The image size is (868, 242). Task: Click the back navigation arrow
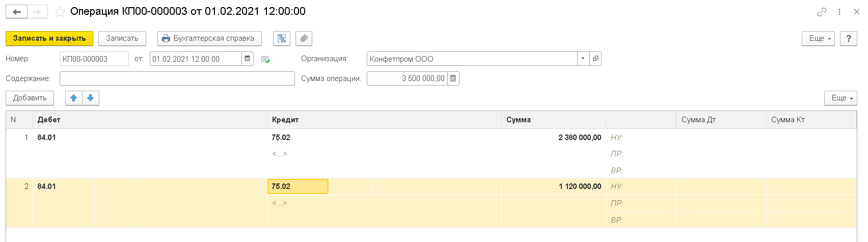click(x=16, y=12)
